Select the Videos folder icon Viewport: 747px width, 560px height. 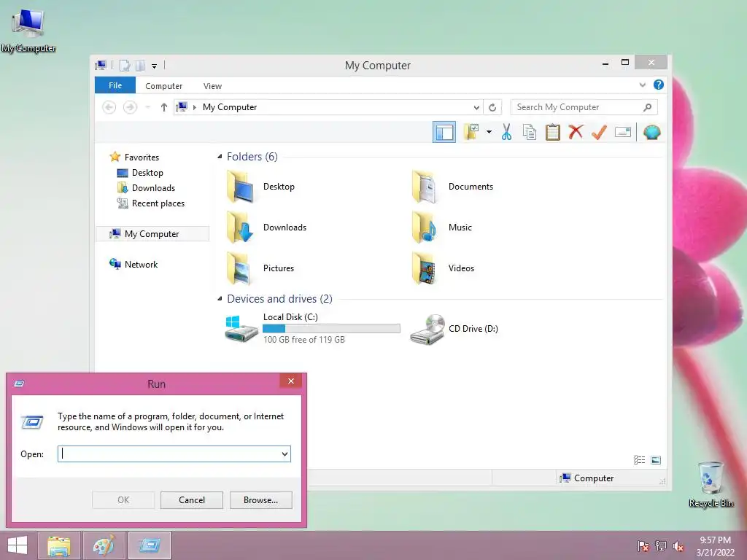point(424,268)
